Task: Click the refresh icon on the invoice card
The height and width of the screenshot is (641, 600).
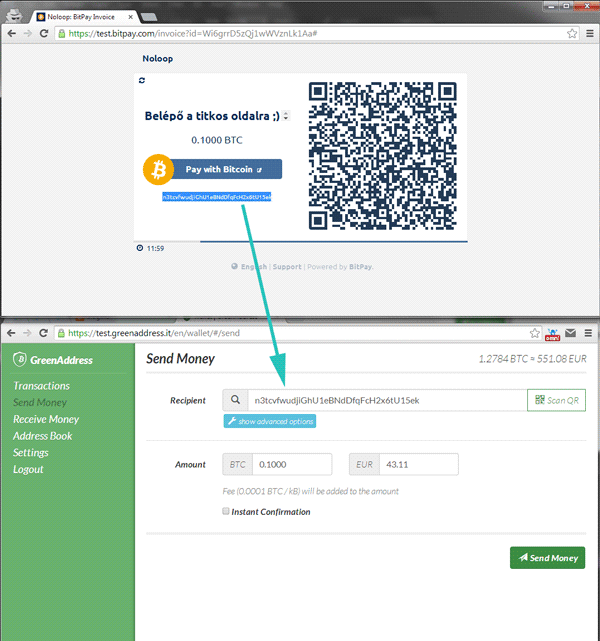Action: [142, 81]
